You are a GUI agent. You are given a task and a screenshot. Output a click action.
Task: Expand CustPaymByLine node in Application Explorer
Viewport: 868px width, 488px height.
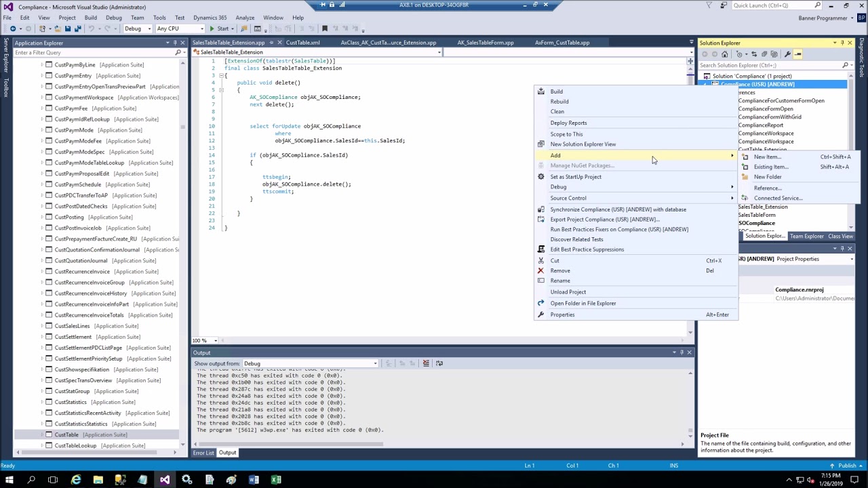point(42,65)
